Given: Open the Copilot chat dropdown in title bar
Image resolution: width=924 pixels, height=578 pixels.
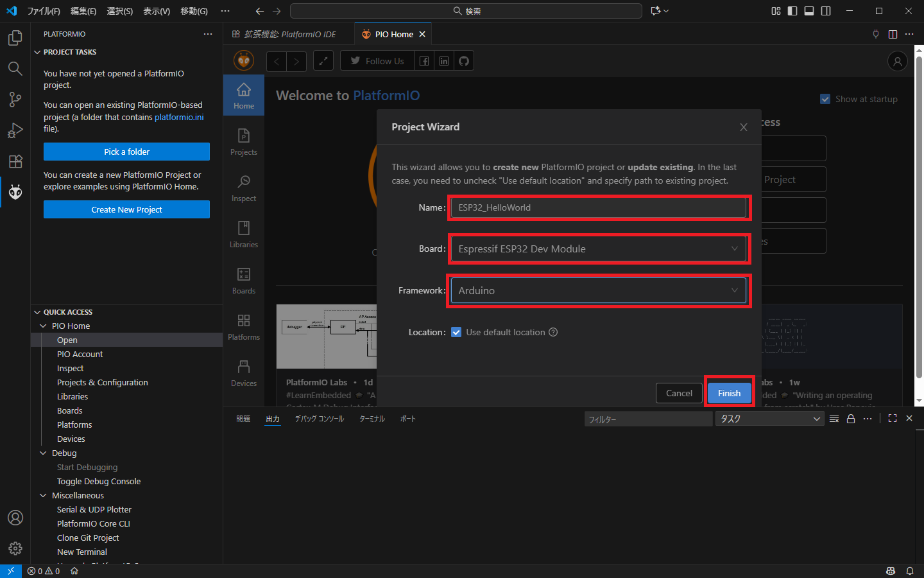Looking at the screenshot, I should [666, 11].
